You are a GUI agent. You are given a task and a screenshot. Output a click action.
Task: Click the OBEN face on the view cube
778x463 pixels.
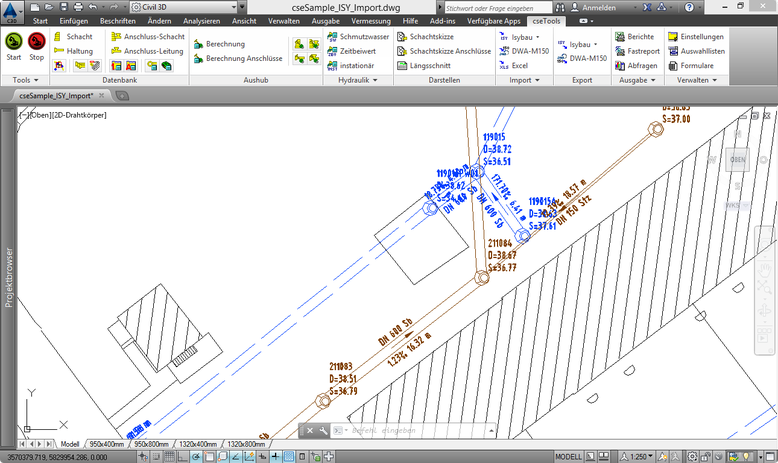(x=737, y=160)
